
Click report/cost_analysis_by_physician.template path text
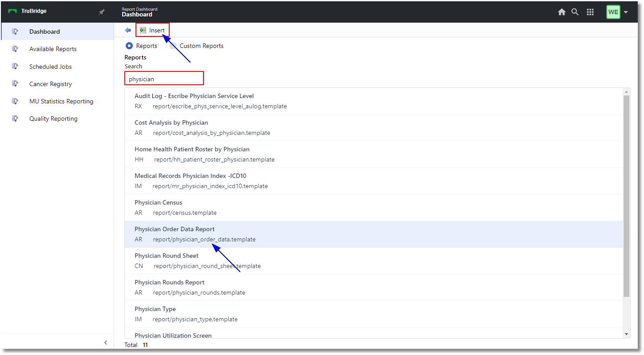pos(211,133)
